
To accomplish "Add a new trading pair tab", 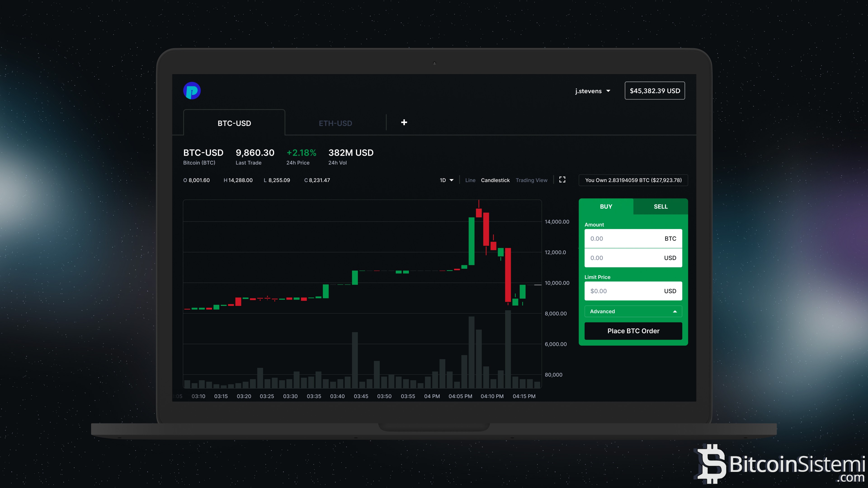I will coord(404,122).
